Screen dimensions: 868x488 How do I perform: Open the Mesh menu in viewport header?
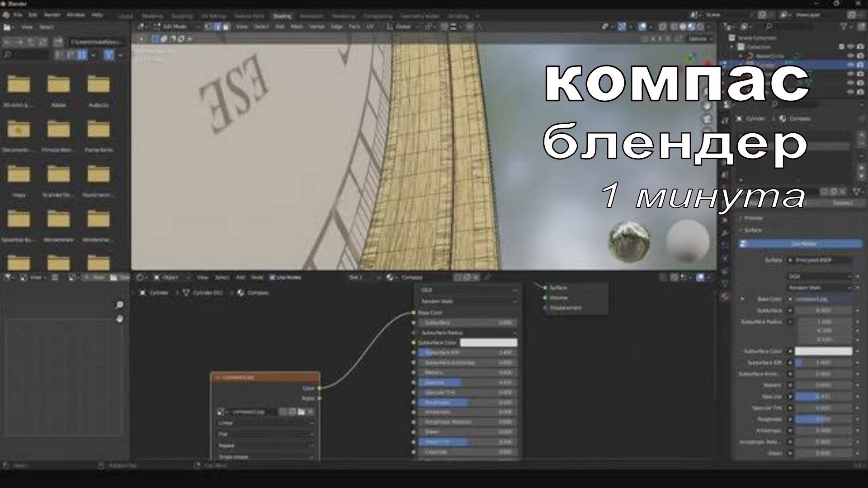tap(297, 27)
